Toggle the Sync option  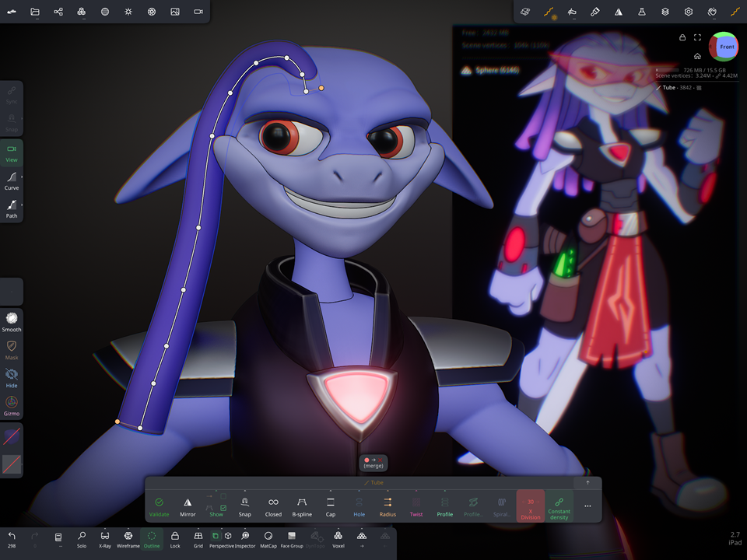pyautogui.click(x=12, y=95)
